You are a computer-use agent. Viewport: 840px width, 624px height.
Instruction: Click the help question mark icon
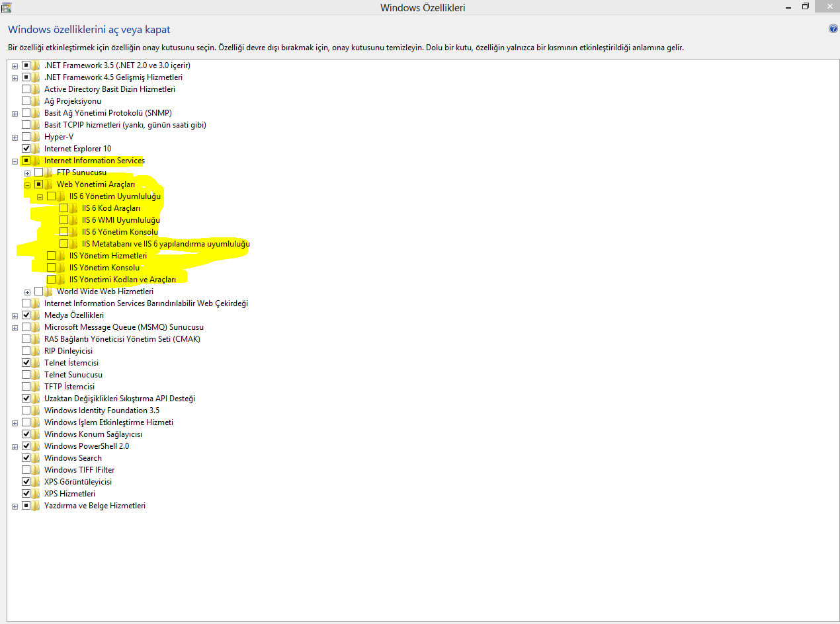pyautogui.click(x=833, y=29)
